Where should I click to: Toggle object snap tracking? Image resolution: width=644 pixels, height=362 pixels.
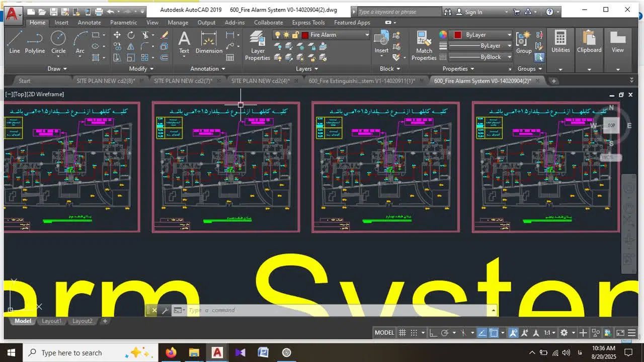click(x=481, y=332)
